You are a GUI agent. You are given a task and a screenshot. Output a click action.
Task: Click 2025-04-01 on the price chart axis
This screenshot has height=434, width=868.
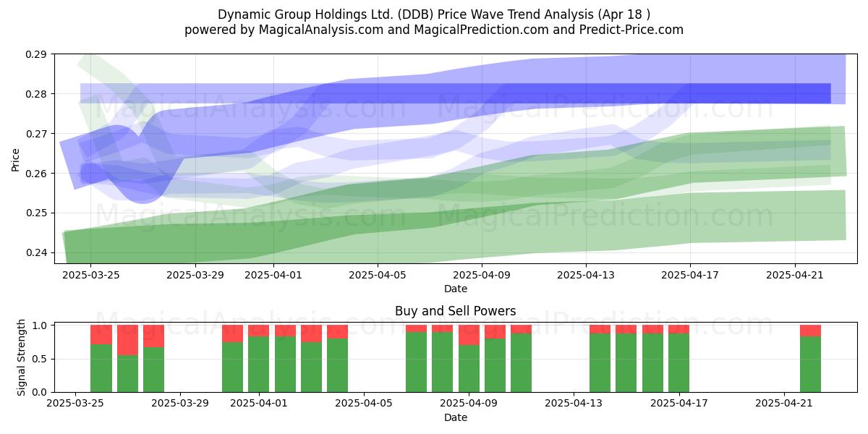(274, 275)
